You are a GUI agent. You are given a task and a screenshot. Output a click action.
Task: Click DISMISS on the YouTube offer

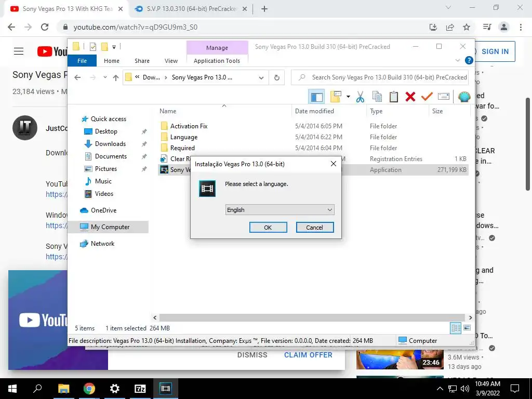click(252, 355)
